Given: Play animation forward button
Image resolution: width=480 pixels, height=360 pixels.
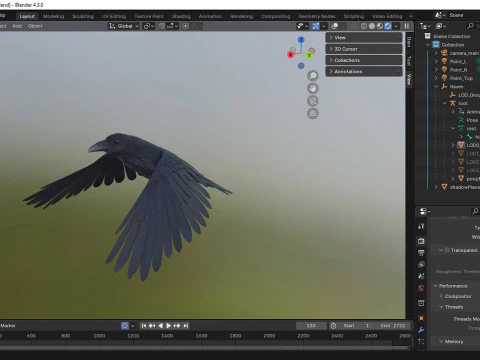Looking at the screenshot, I should click(x=169, y=326).
